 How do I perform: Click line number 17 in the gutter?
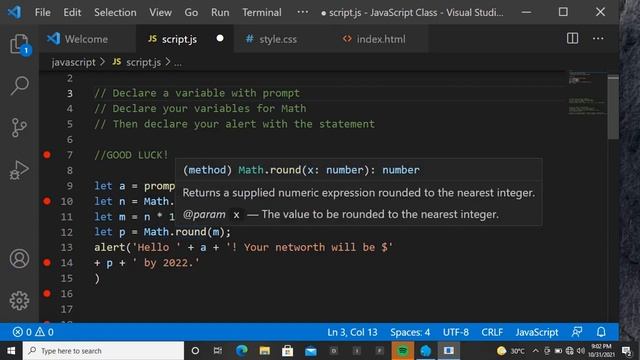coord(67,309)
